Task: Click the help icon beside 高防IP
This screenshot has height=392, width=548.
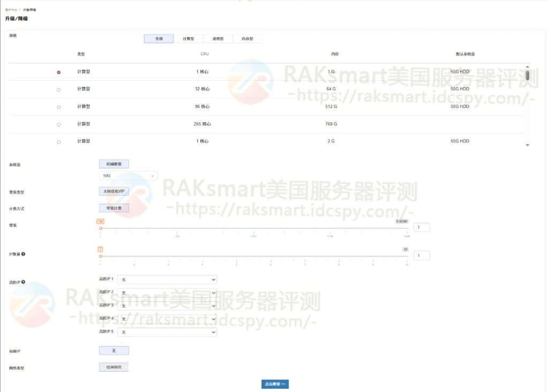Action: click(24, 282)
